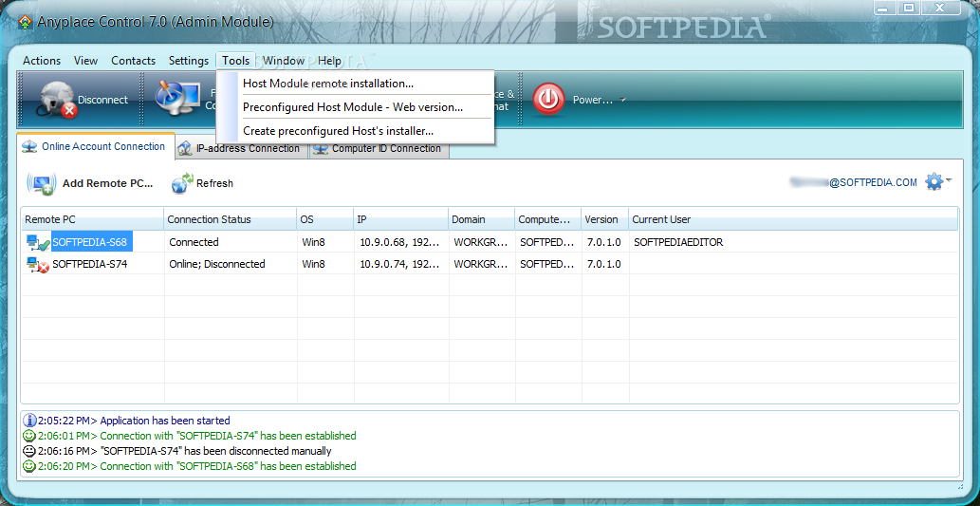The height and width of the screenshot is (506, 980).
Task: Click the Connected status cell
Action: [231, 242]
